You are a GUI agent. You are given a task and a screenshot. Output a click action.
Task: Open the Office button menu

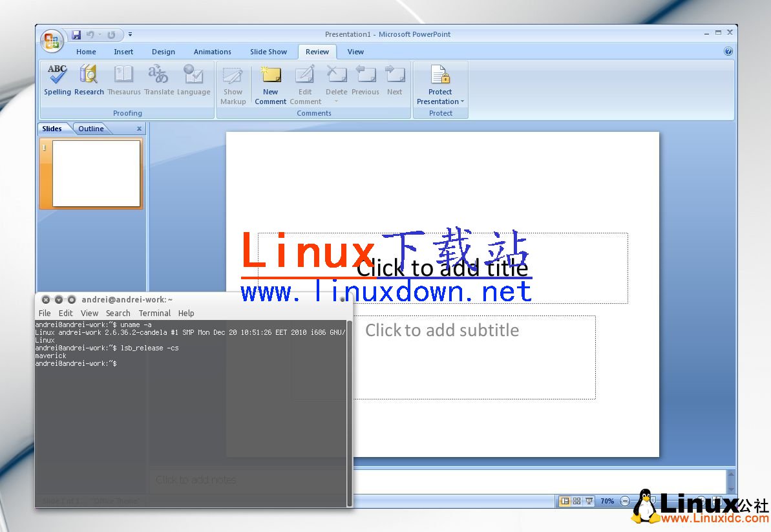click(52, 41)
